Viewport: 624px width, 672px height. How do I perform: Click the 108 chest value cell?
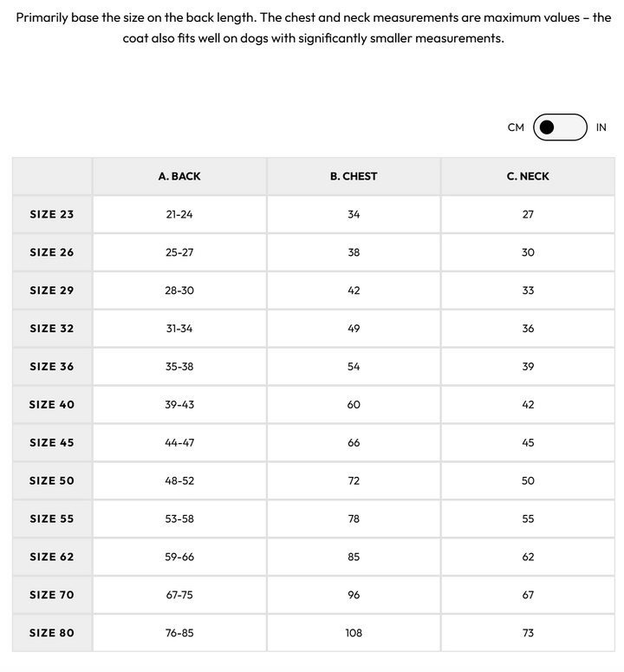pyautogui.click(x=354, y=633)
